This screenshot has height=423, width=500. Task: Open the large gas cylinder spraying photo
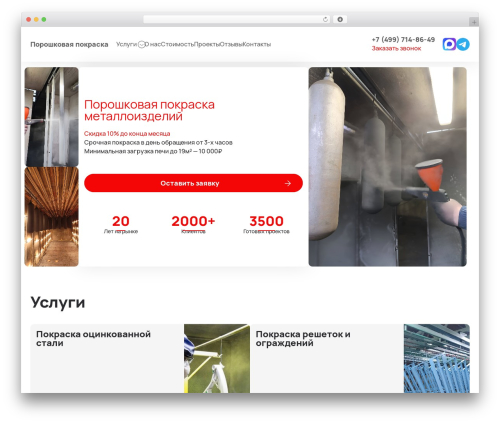pyautogui.click(x=388, y=167)
